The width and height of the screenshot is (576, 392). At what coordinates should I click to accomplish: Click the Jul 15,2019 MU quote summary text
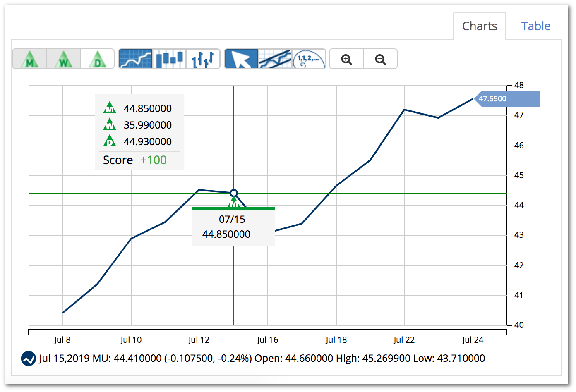tap(262, 359)
